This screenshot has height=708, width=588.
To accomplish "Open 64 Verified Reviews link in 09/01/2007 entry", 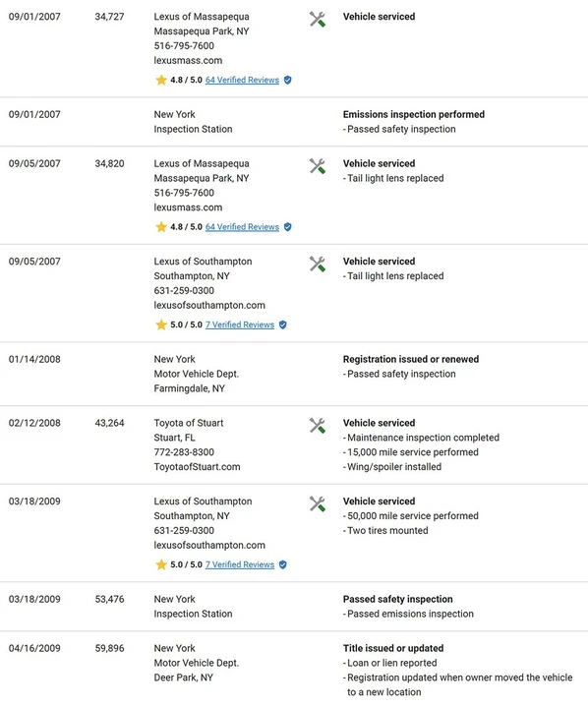I will tap(242, 80).
